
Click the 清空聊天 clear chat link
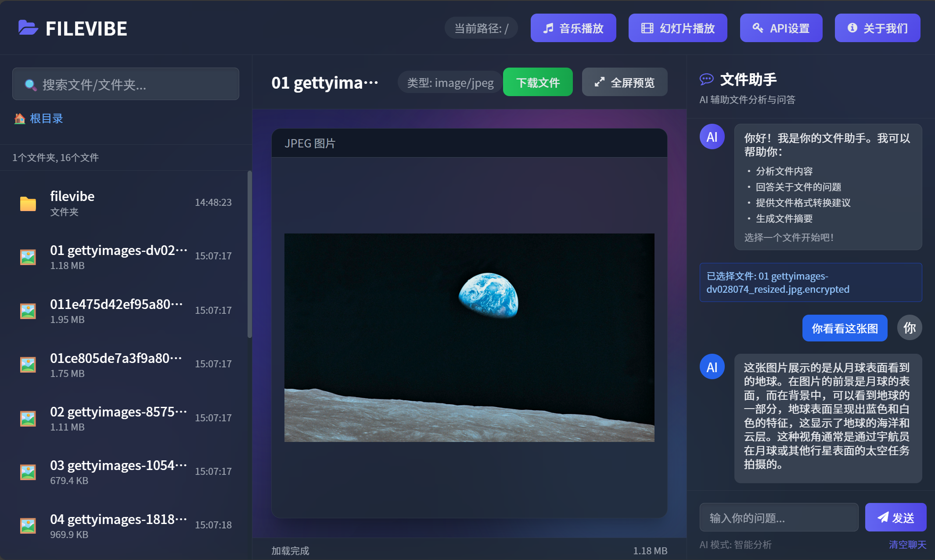907,544
